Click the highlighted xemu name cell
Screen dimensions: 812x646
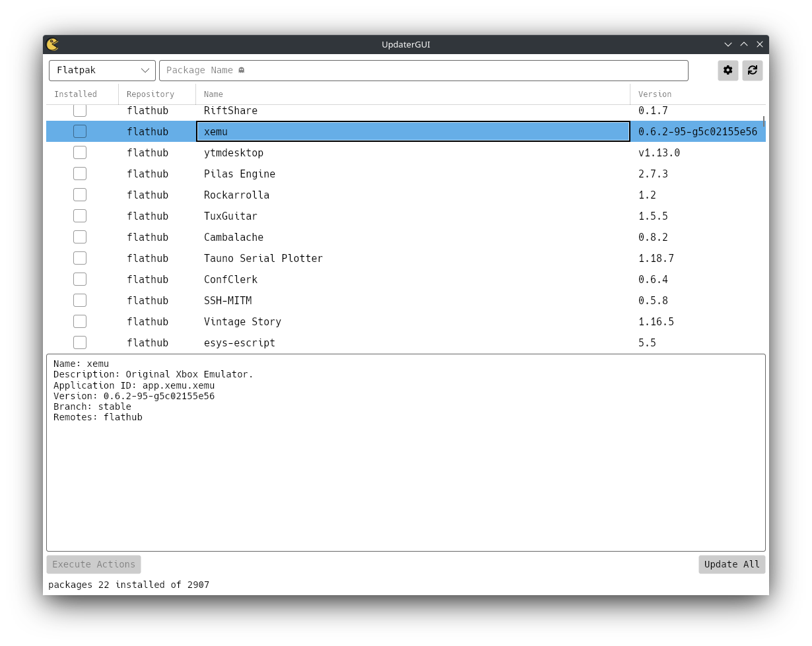click(413, 131)
